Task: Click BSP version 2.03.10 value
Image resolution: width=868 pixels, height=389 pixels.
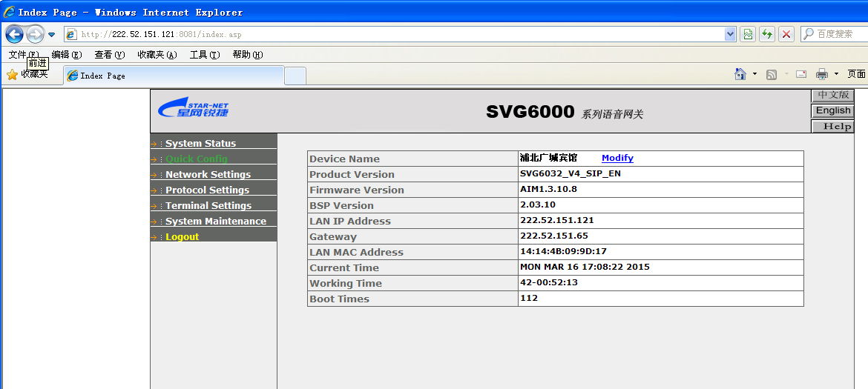Action: click(538, 205)
